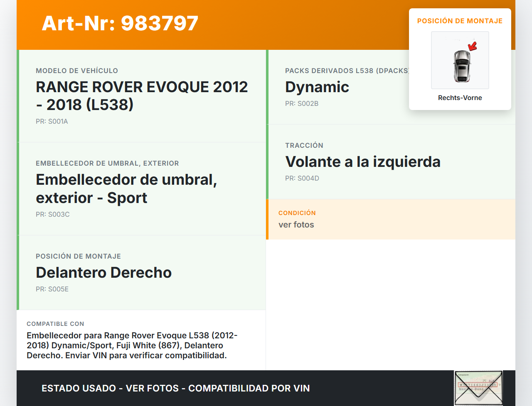Click the orange CONDICIÓN label
Image resolution: width=532 pixels, height=406 pixels.
click(x=297, y=213)
